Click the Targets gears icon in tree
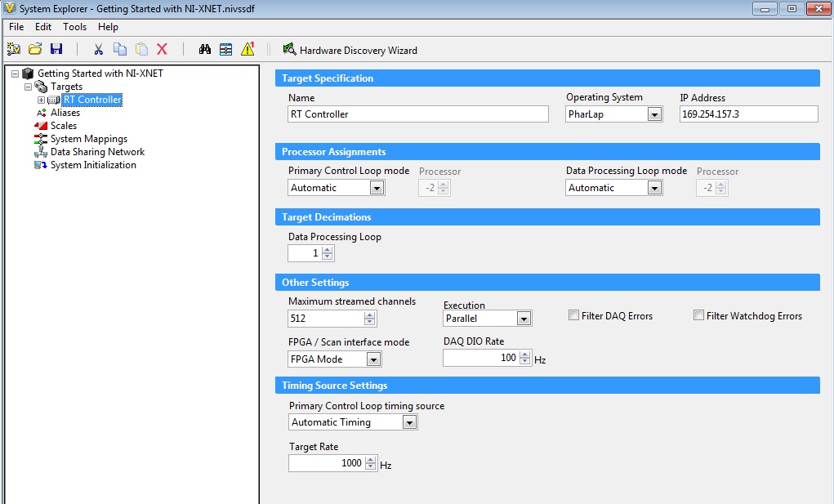Screen dimensions: 834x504 pos(41,86)
